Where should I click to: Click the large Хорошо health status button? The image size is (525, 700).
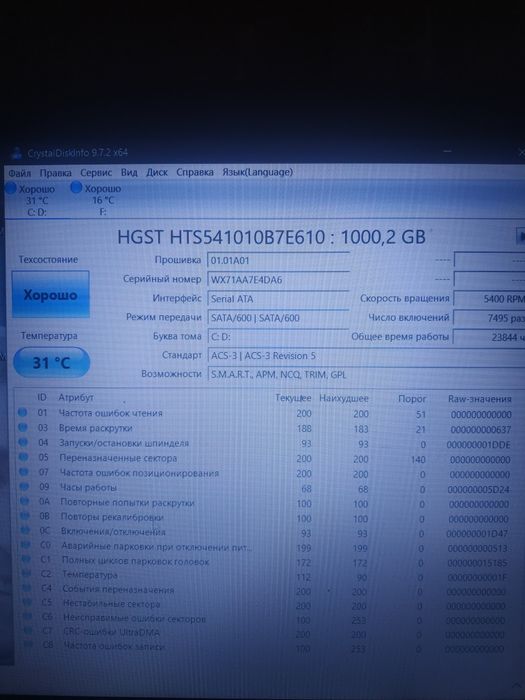(x=50, y=295)
